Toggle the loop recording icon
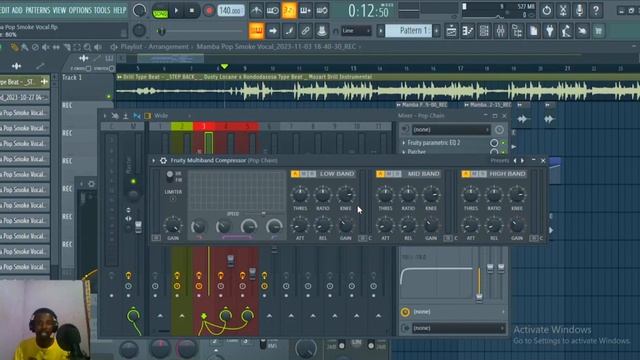 tap(322, 11)
